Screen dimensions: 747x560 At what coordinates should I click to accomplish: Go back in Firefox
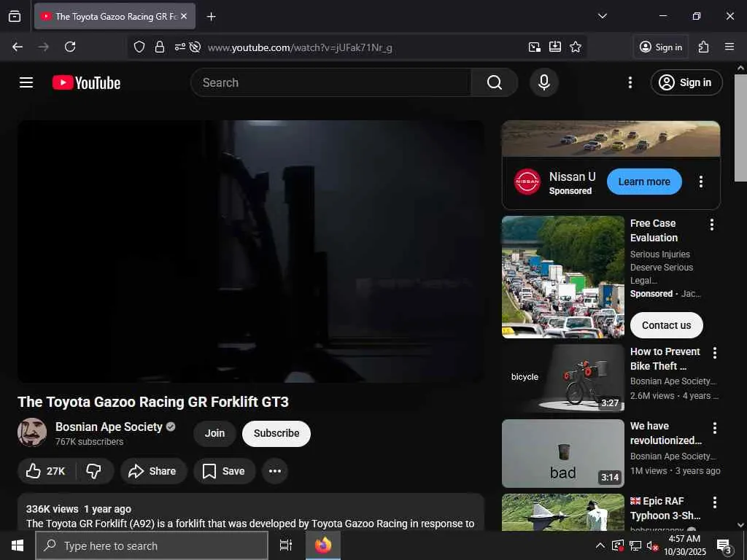coord(18,47)
